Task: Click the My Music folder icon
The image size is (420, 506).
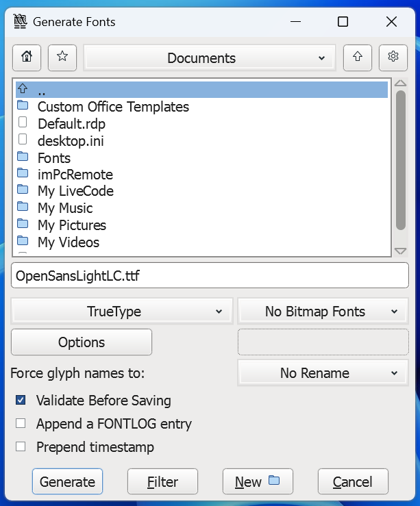Action: click(23, 207)
